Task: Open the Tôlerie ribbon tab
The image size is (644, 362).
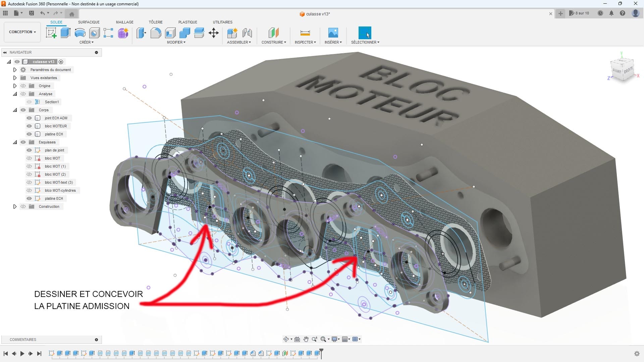Action: click(155, 22)
